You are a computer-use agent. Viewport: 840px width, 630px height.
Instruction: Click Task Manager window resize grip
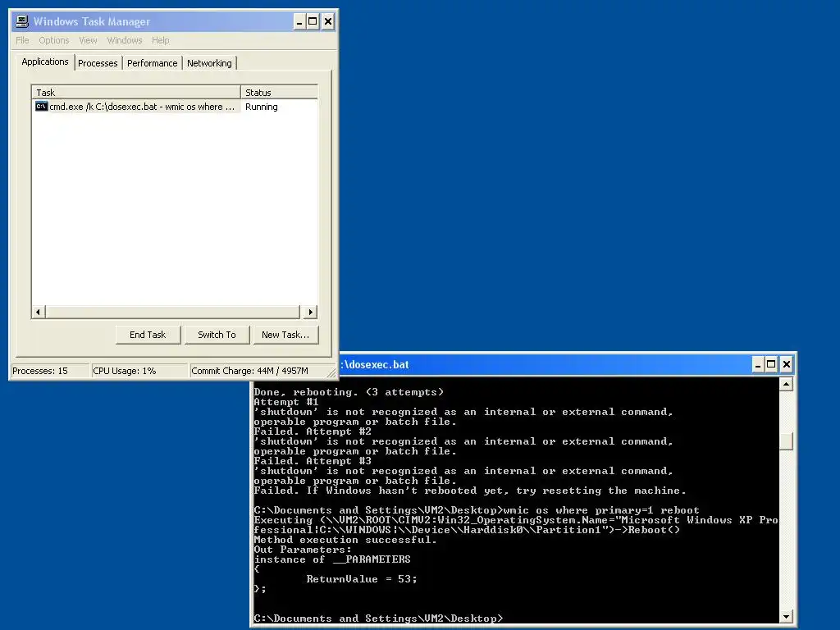331,373
